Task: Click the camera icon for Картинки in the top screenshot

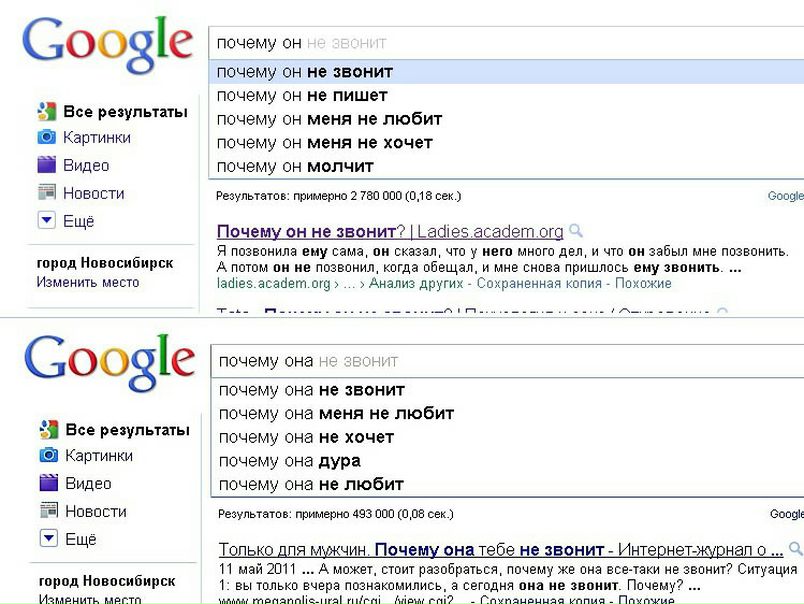Action: click(x=46, y=138)
